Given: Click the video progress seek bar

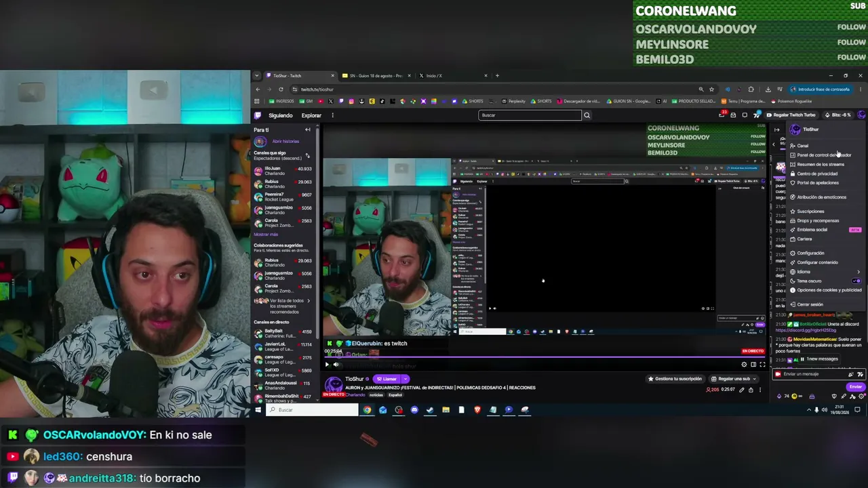Looking at the screenshot, I should click(545, 357).
